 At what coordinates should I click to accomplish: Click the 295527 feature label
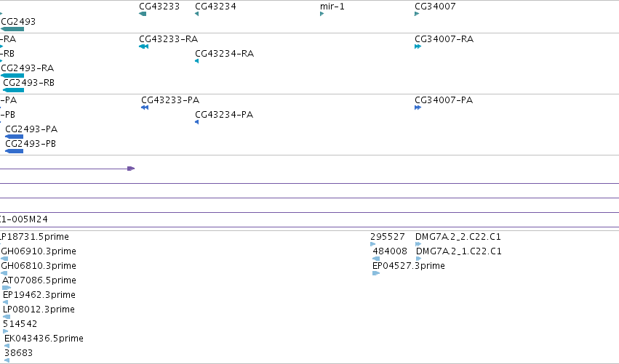(x=387, y=237)
